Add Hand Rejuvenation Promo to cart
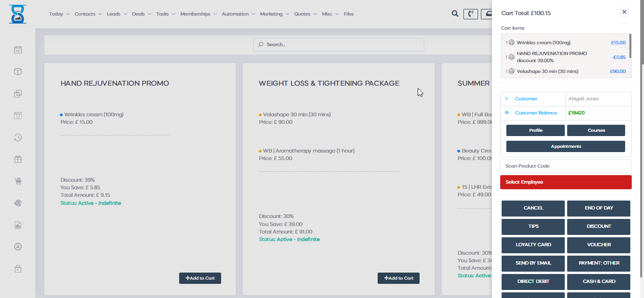 click(200, 278)
